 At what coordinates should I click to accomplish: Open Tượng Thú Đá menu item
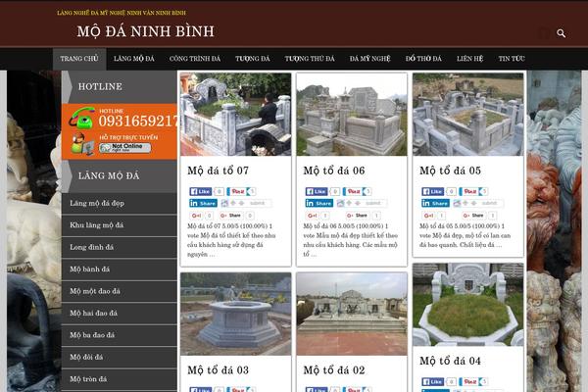coord(310,59)
